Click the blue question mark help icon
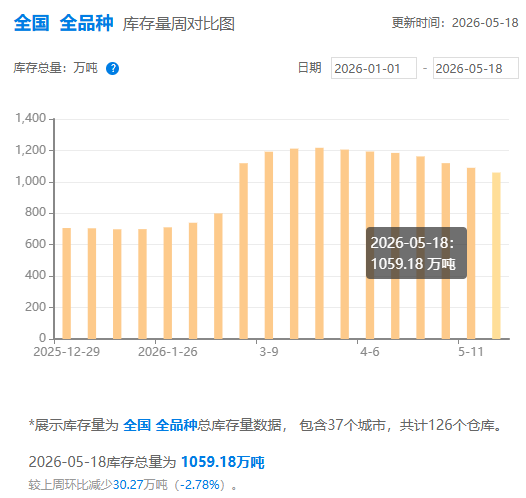The image size is (526, 498). (x=112, y=68)
